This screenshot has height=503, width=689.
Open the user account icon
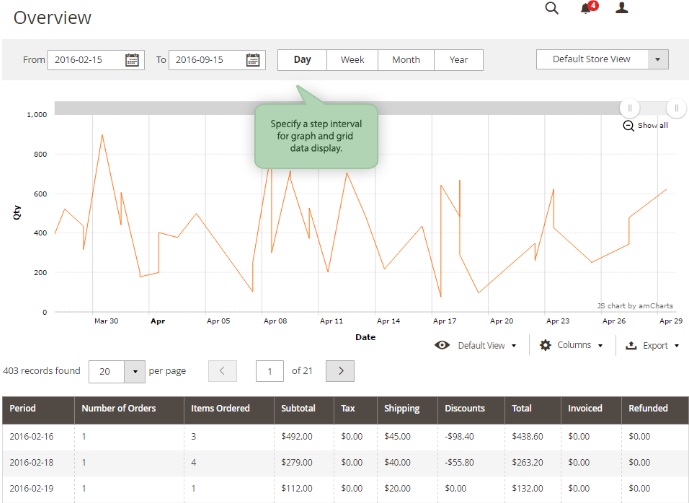tap(621, 7)
